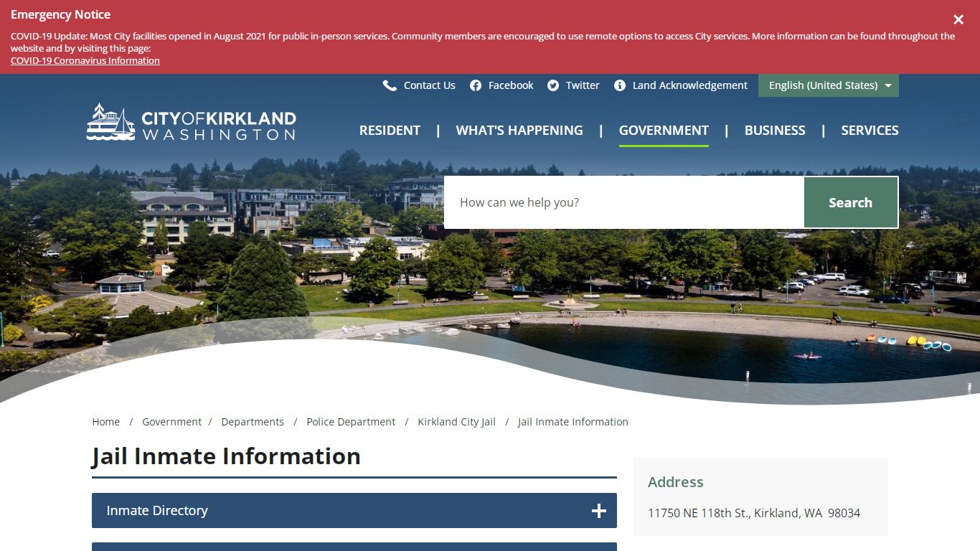Click the Twitter bird icon

pos(553,85)
